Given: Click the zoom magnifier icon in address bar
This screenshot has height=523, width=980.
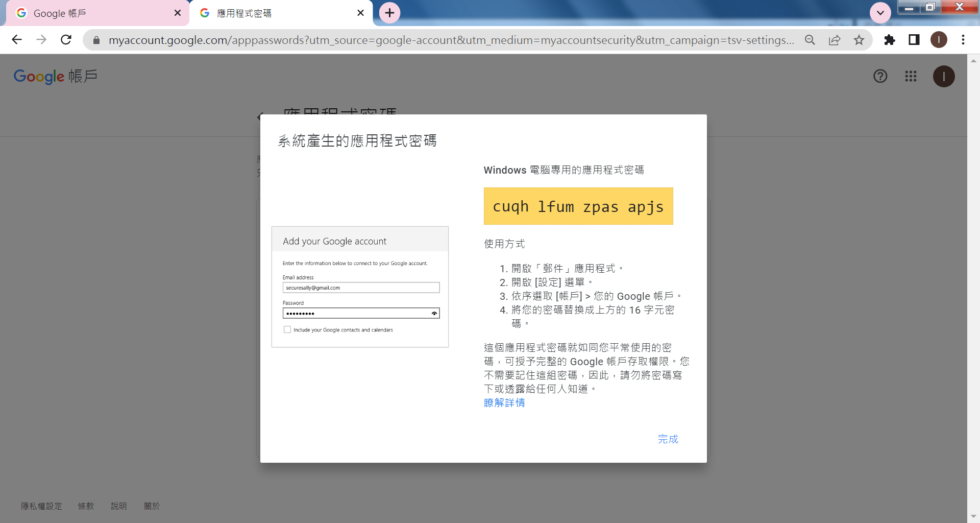Looking at the screenshot, I should (x=810, y=40).
